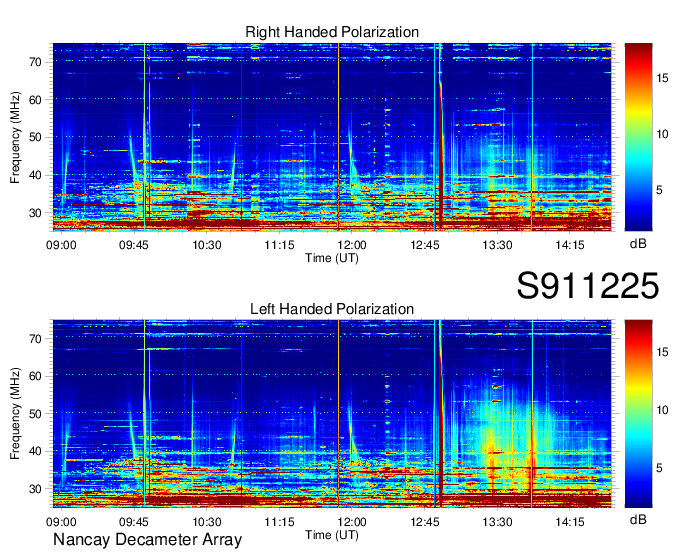
Task: Click the "Nancay Decameter Array" caption
Action: 147,540
